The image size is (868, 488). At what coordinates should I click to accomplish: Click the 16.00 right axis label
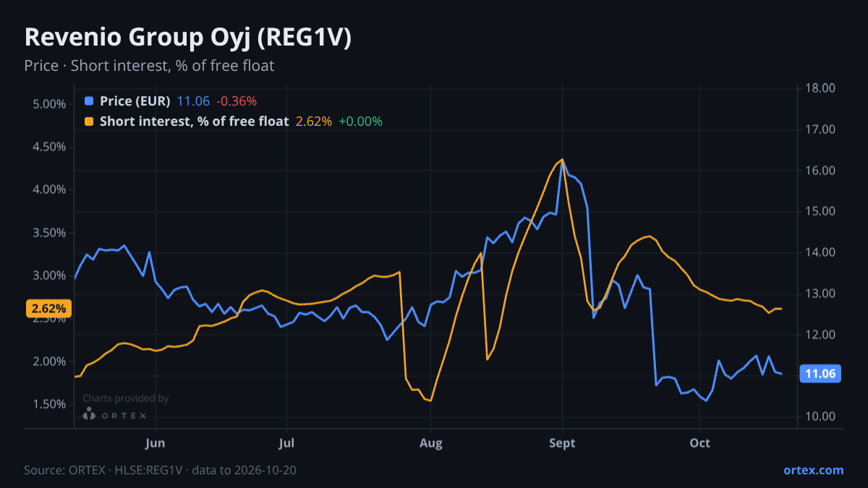click(x=821, y=171)
